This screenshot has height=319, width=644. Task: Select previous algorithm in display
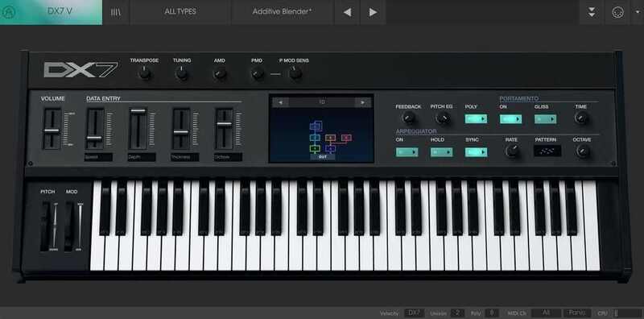coord(280,102)
